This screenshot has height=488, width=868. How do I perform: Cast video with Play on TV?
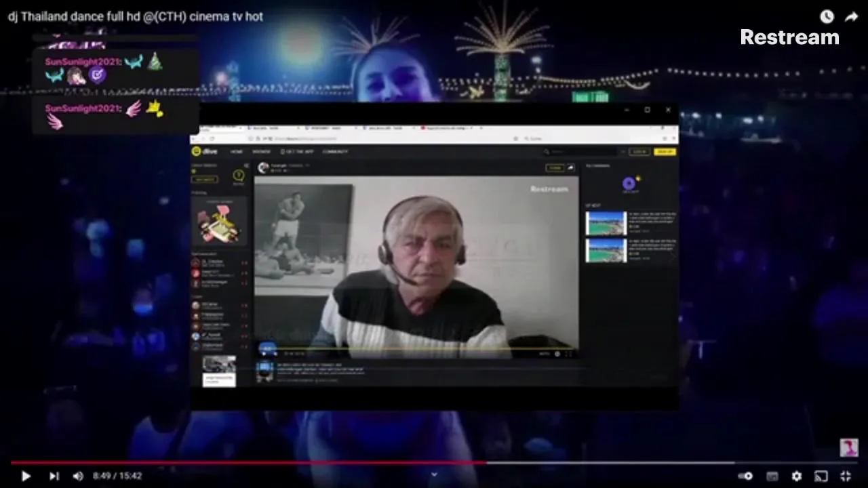click(821, 476)
